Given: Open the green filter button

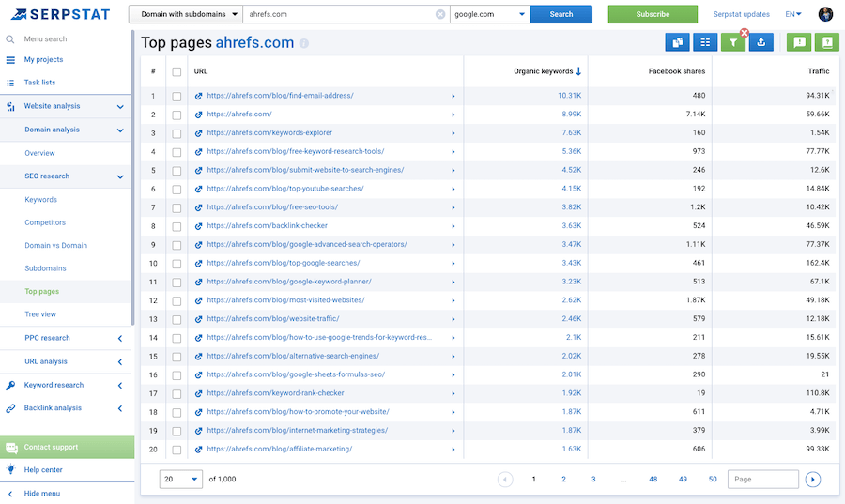Looking at the screenshot, I should 733,42.
